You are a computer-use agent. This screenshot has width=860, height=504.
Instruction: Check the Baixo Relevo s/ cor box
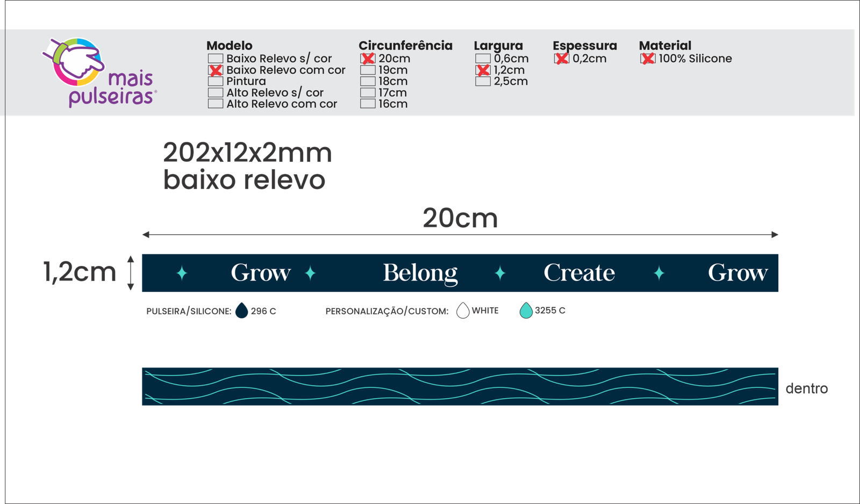216,59
